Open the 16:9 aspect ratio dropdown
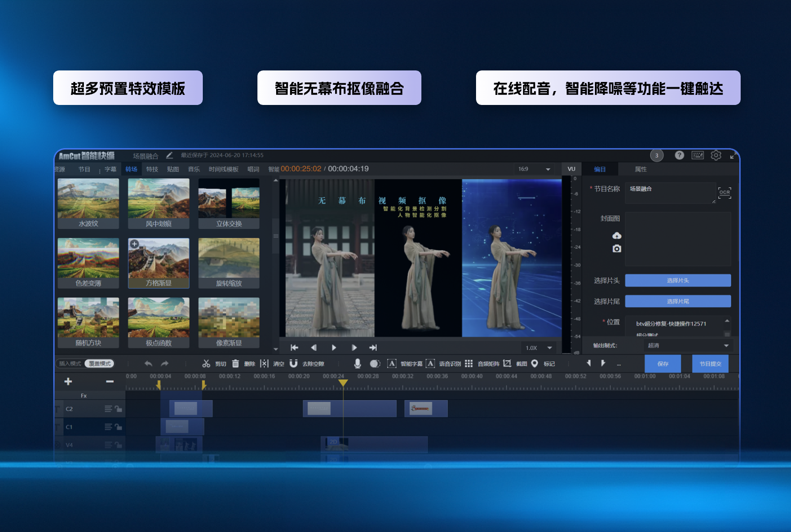The image size is (791, 532). tap(547, 169)
